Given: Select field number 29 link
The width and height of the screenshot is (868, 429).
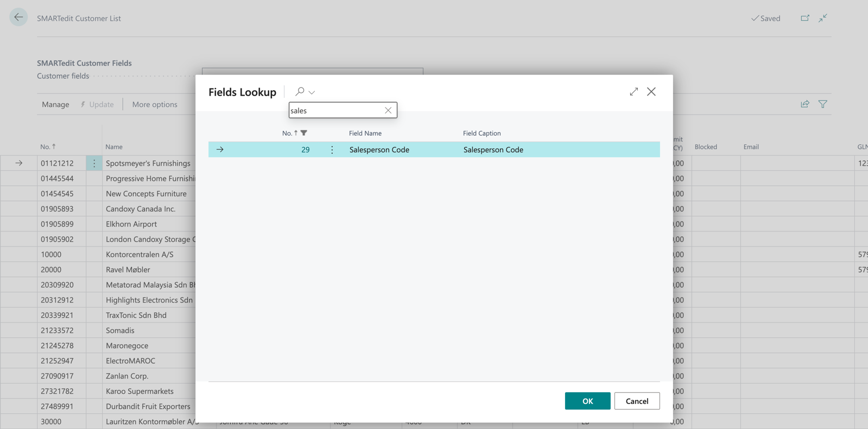Looking at the screenshot, I should (x=305, y=150).
